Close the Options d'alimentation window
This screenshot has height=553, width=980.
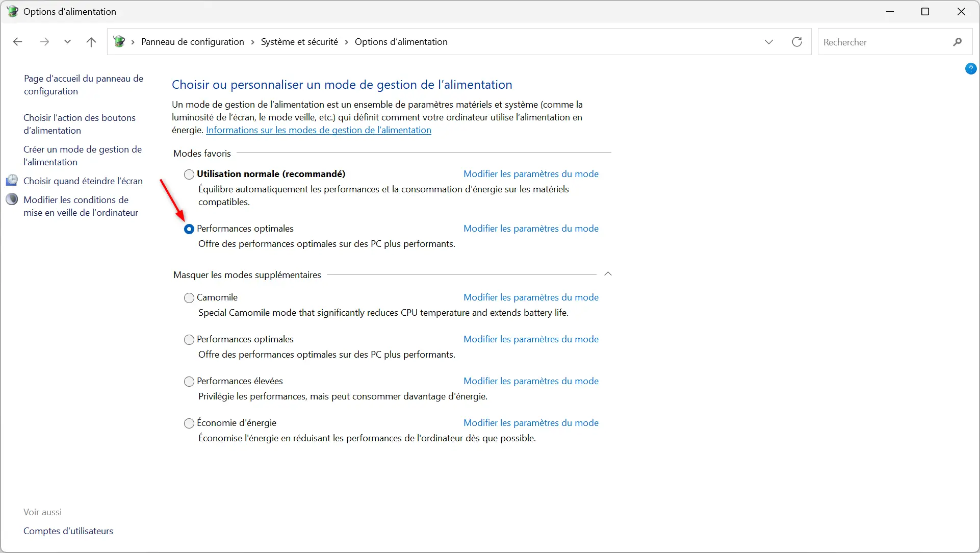click(961, 11)
